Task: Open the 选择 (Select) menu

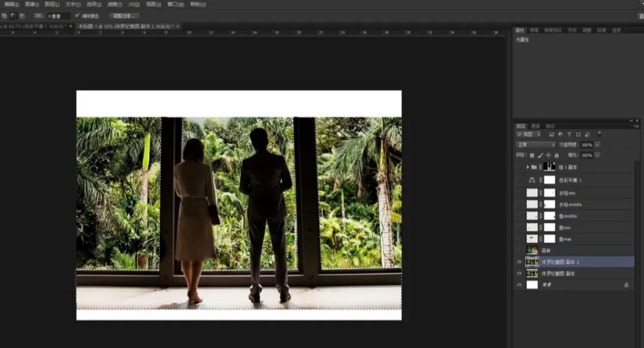Action: 94,5
